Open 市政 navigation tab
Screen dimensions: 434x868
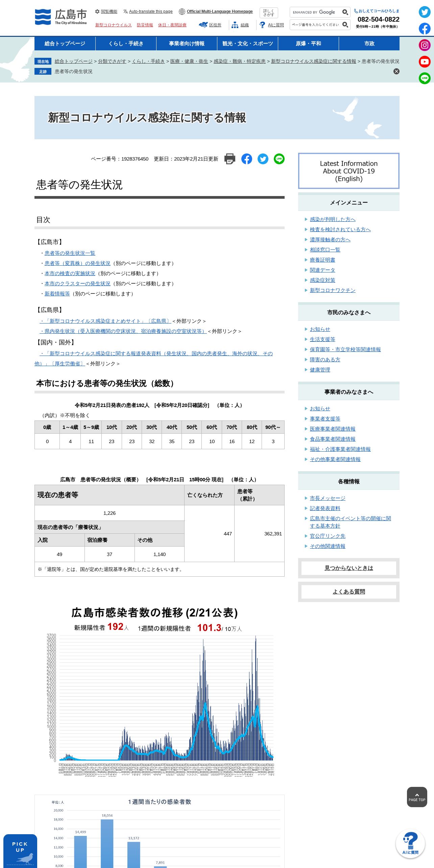pyautogui.click(x=369, y=44)
